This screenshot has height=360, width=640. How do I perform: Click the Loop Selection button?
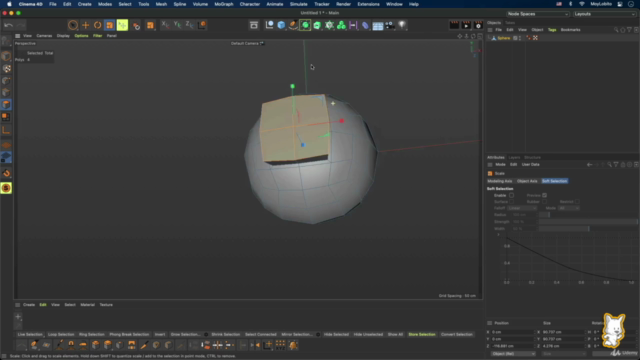(x=61, y=334)
